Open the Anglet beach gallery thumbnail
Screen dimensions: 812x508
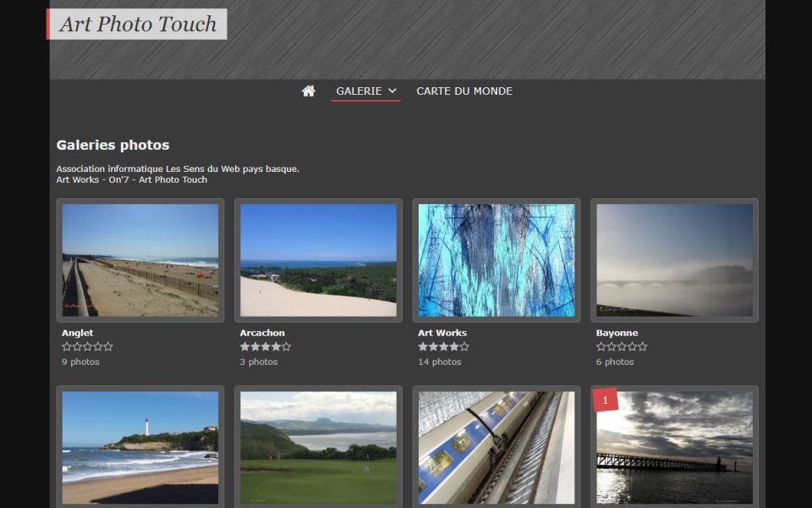(140, 260)
